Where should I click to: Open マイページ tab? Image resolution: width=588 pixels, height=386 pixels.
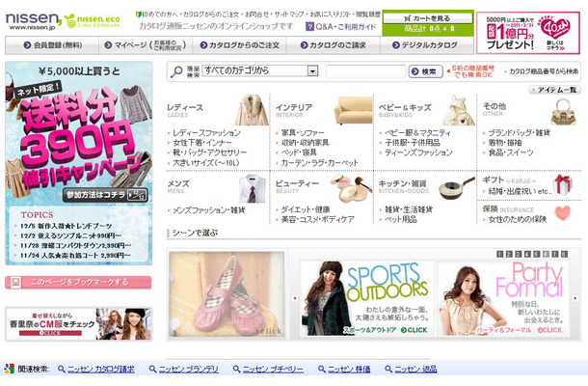pos(146,45)
